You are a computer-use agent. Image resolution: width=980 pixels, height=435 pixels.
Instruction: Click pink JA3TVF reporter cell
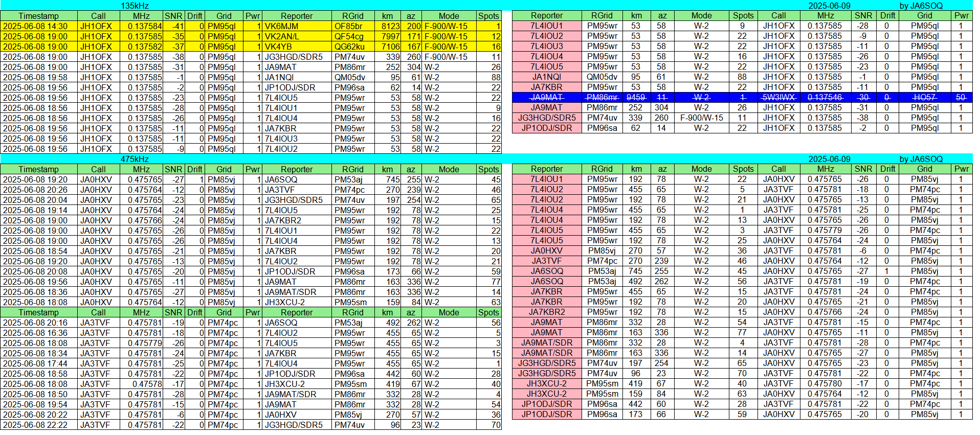(547, 261)
